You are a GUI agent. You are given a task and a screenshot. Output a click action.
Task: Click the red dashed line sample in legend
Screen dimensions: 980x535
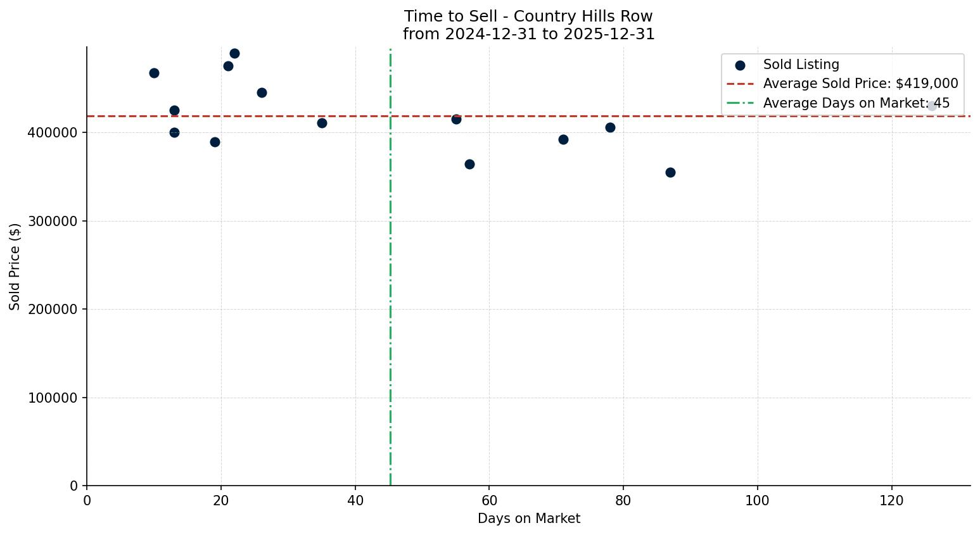[x=740, y=84]
